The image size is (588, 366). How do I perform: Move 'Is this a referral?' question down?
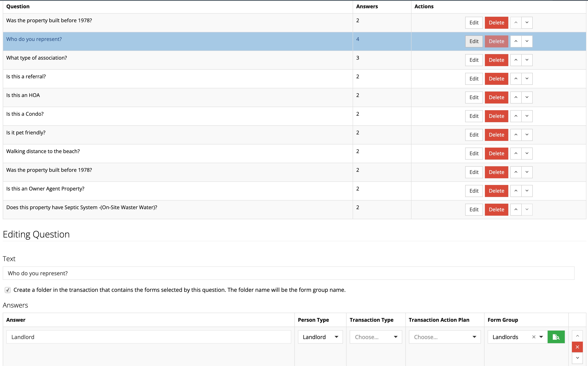pos(527,79)
